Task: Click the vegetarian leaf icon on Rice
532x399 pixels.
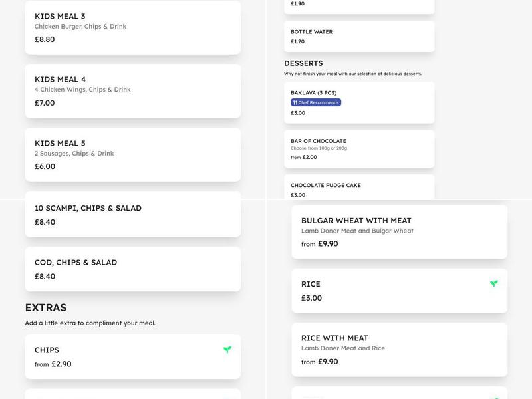Action: pos(494,284)
